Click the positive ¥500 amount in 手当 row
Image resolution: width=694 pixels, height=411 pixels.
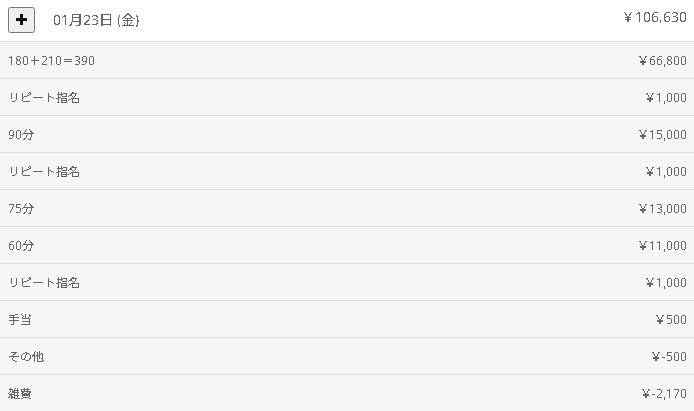coord(671,320)
